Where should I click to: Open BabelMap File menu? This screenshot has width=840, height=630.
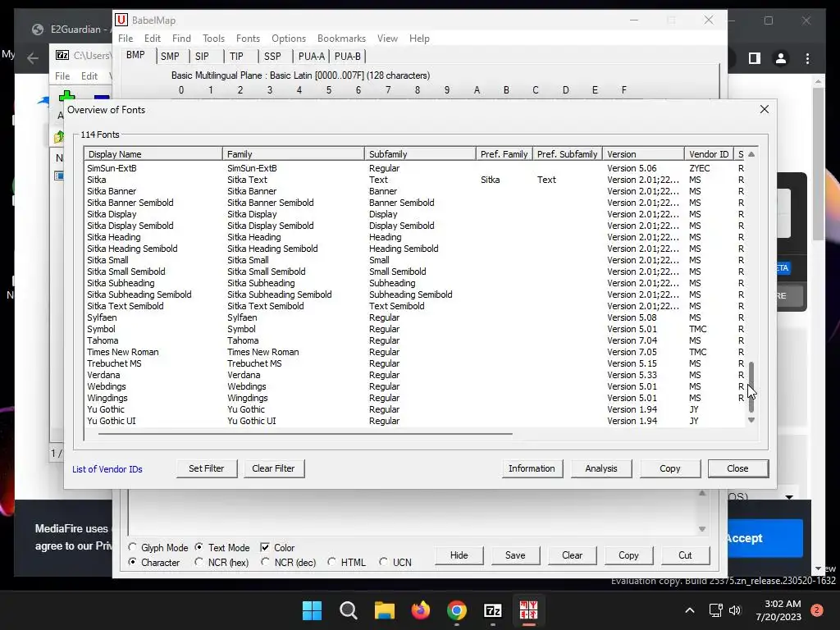pos(126,39)
